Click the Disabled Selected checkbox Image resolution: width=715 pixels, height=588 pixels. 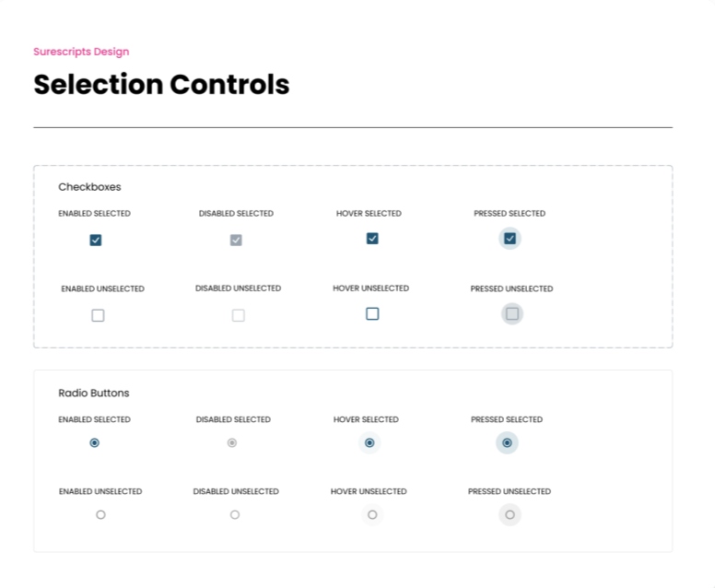pos(236,241)
